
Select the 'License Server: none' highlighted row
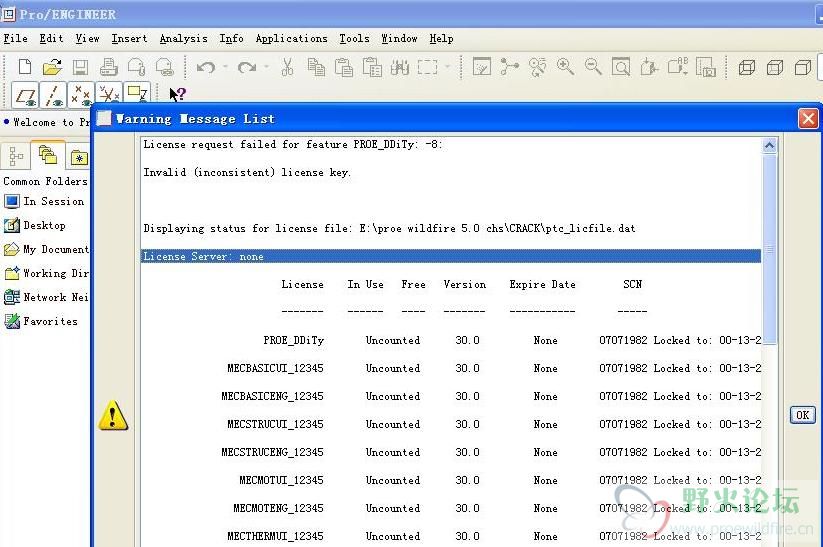point(451,256)
